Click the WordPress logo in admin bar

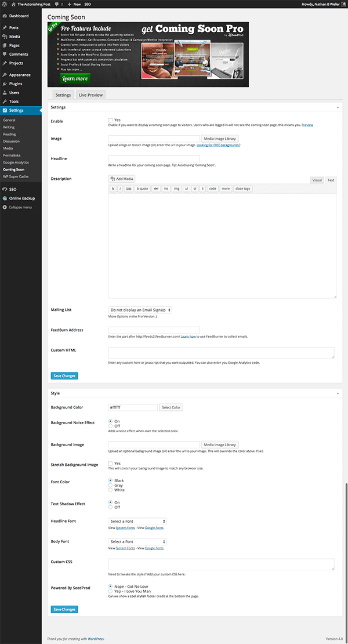tap(5, 3)
